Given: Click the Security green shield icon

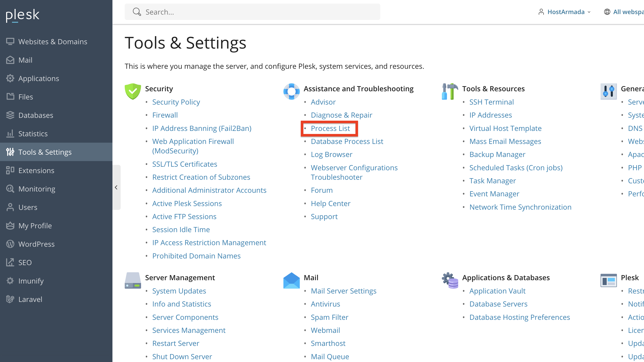Looking at the screenshot, I should [133, 91].
